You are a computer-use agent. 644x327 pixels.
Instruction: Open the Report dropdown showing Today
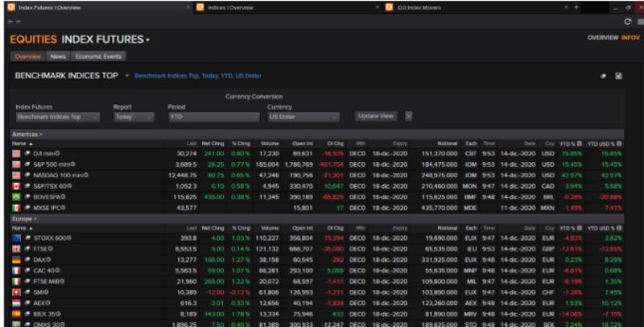pos(133,117)
